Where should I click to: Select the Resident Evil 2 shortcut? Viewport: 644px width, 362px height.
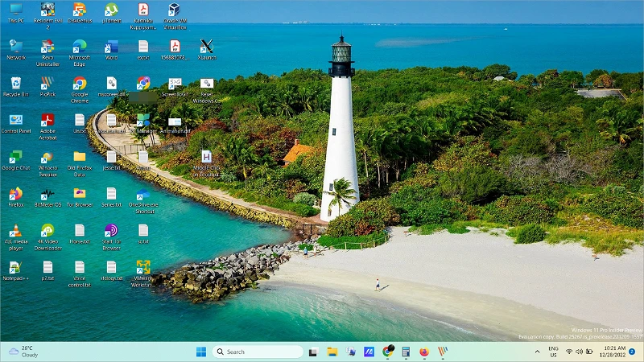click(47, 16)
